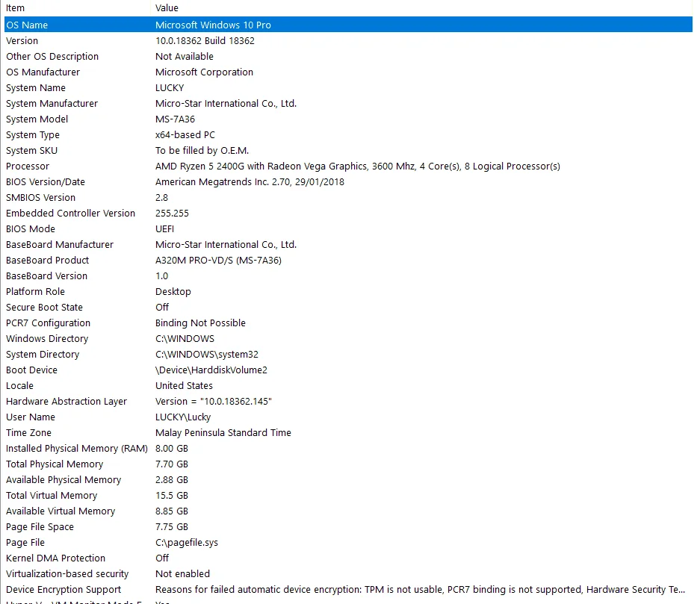
Task: Select the Kernel DMA Protection row
Action: 348,558
